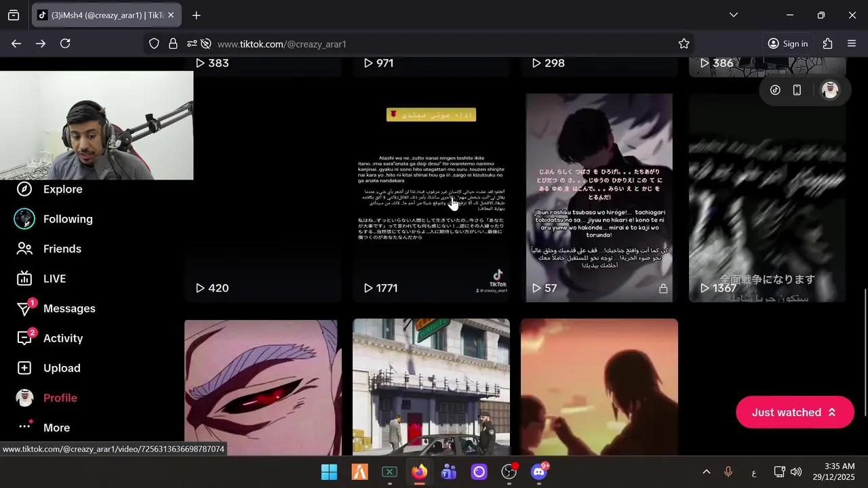Viewport: 868px width, 488px height.
Task: Sign in to Firefox account
Action: tap(787, 43)
